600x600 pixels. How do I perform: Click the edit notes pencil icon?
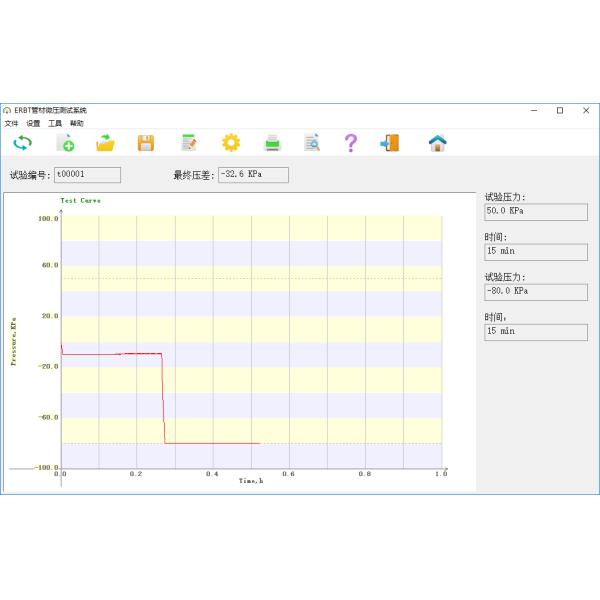tap(188, 143)
